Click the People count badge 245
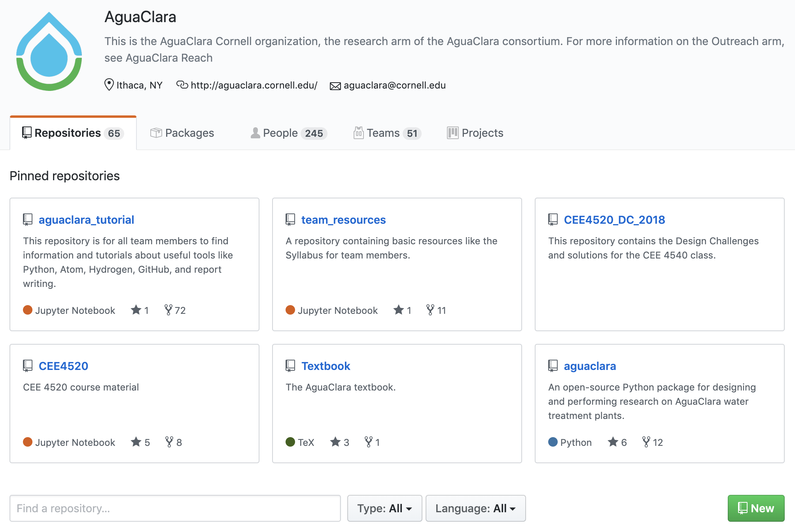Viewport: 795px width, 532px height. 314,134
